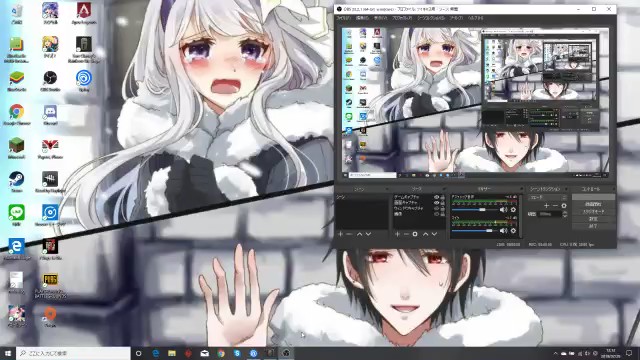
Task: Open the Windows Start menu
Action: (8, 353)
